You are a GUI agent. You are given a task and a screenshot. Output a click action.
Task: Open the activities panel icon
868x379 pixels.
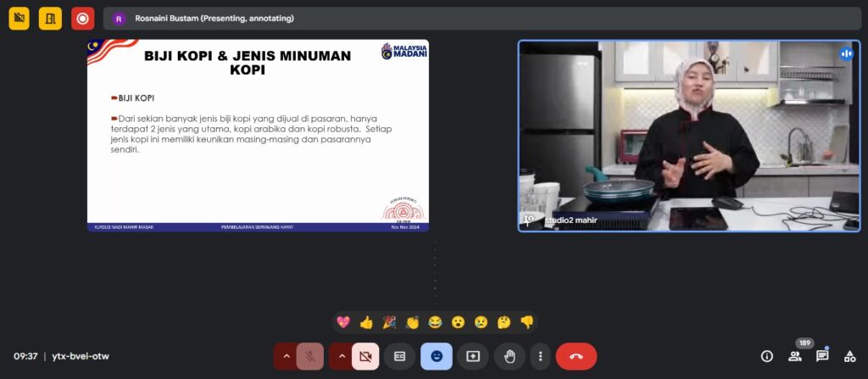coord(849,356)
